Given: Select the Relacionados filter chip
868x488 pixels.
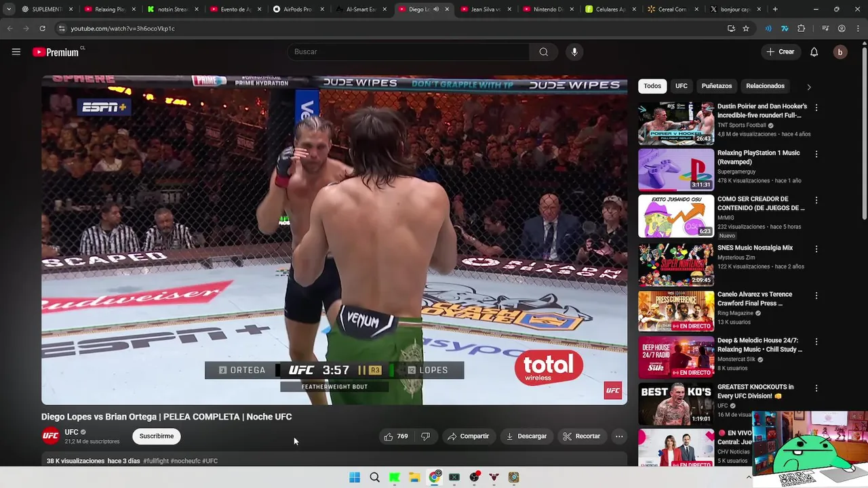Looking at the screenshot, I should [x=765, y=86].
